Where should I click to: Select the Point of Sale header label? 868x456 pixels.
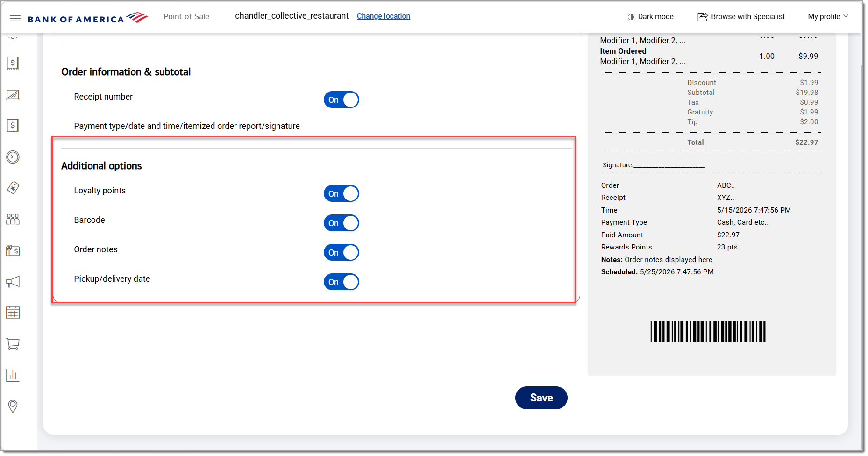(186, 16)
